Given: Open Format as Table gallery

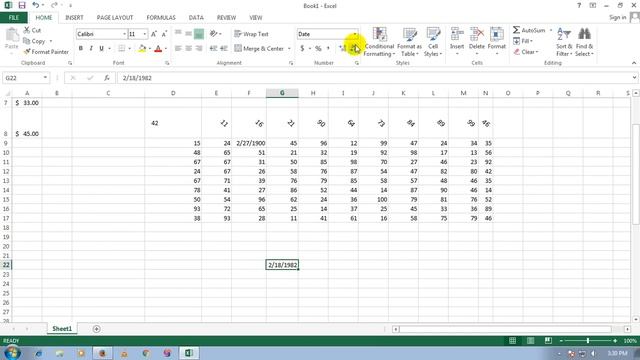Looking at the screenshot, I should point(409,42).
